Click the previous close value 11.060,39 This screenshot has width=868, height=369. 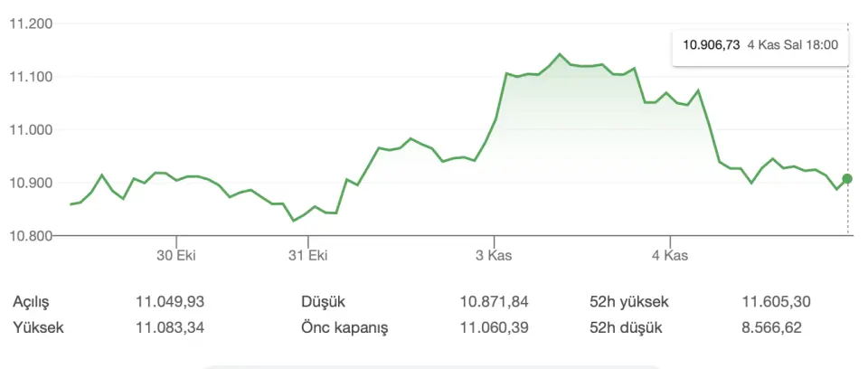495,327
